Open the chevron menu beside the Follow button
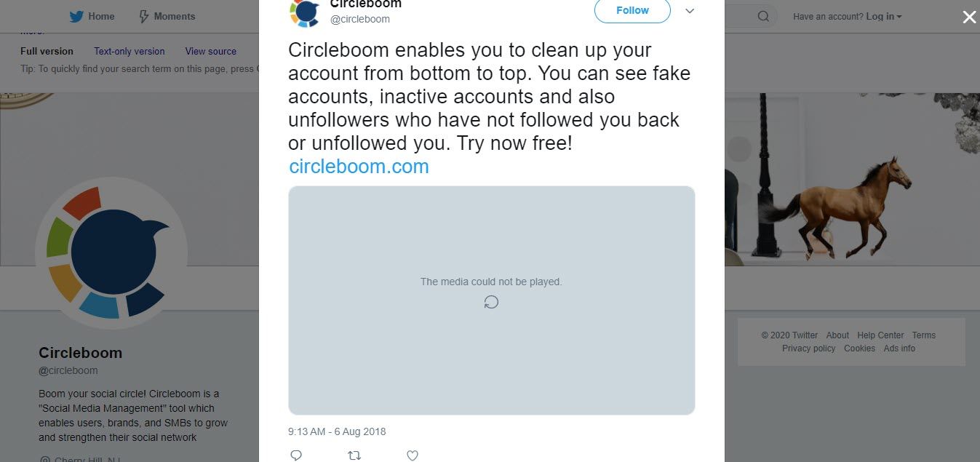Viewport: 980px width, 462px height. tap(689, 11)
